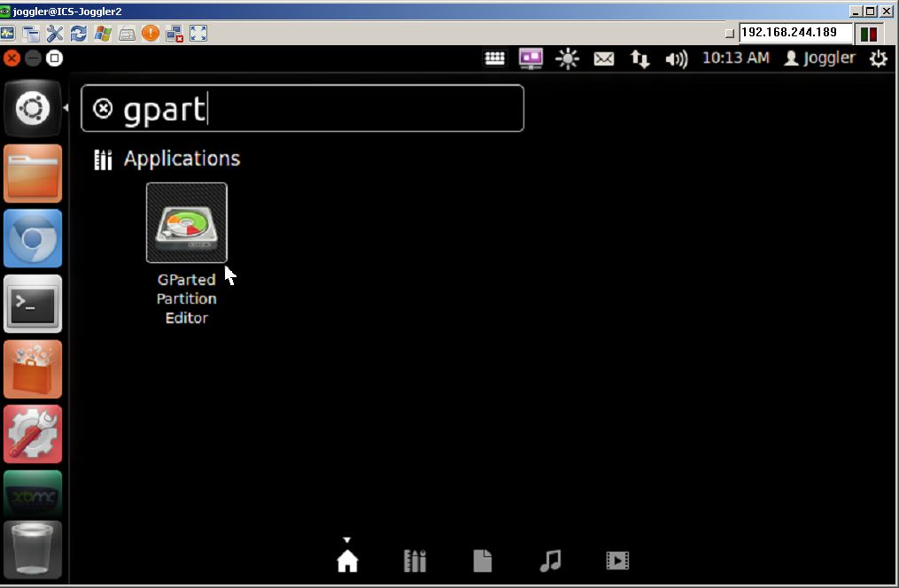
Task: Click the 192.168.244.189 address field
Action: coord(795,33)
